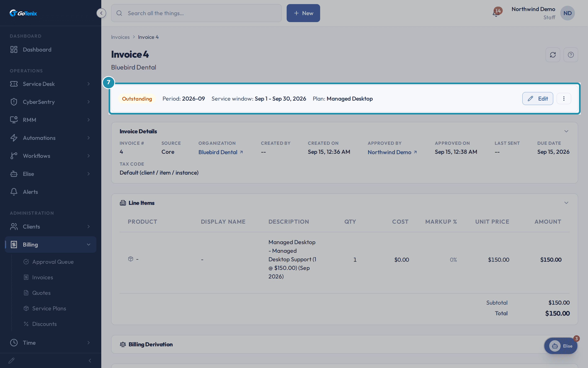588x368 pixels.
Task: Click the search magnifier icon
Action: tap(119, 13)
